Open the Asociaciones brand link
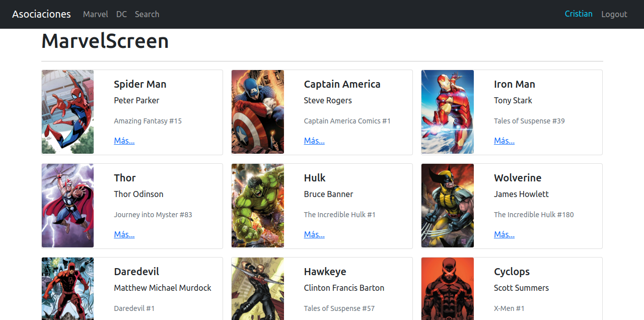This screenshot has width=644, height=320. 41,14
